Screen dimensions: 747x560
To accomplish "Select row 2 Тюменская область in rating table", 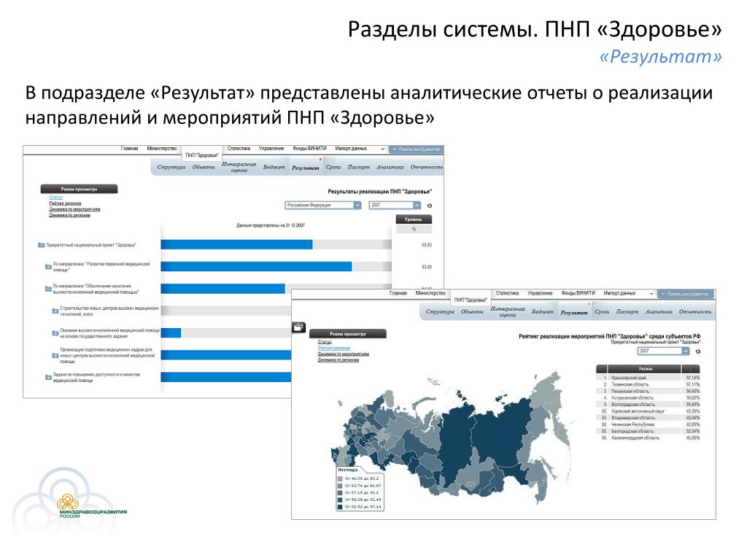I will tap(649, 384).
